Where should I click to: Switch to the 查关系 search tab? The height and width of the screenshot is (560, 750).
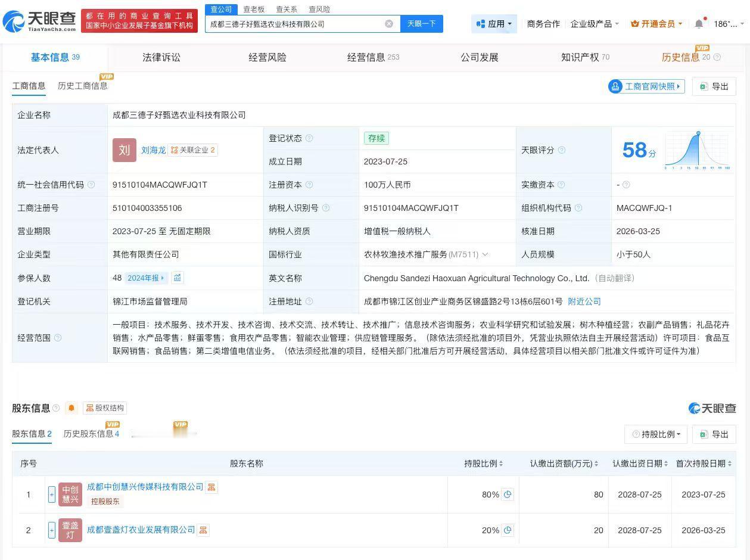(x=287, y=9)
